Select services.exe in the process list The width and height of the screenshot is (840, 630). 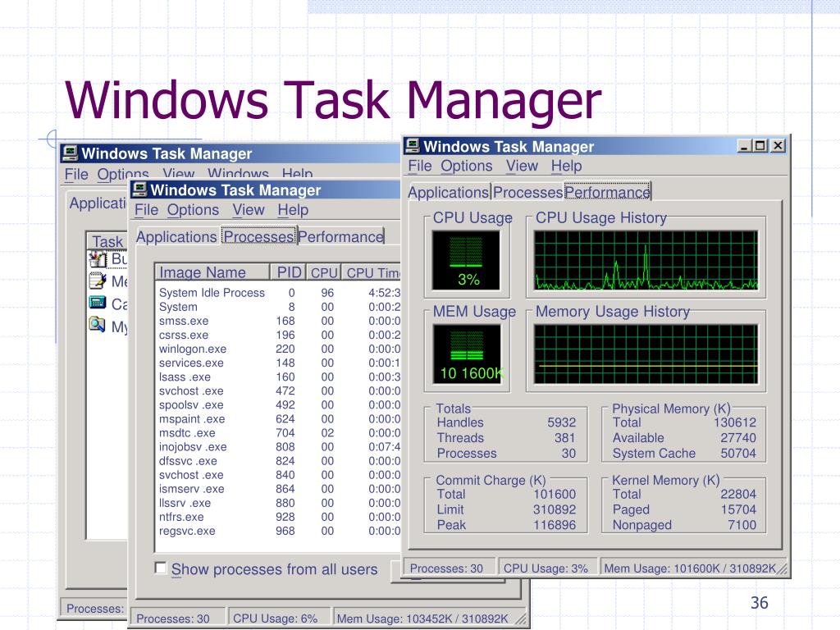click(x=279, y=363)
